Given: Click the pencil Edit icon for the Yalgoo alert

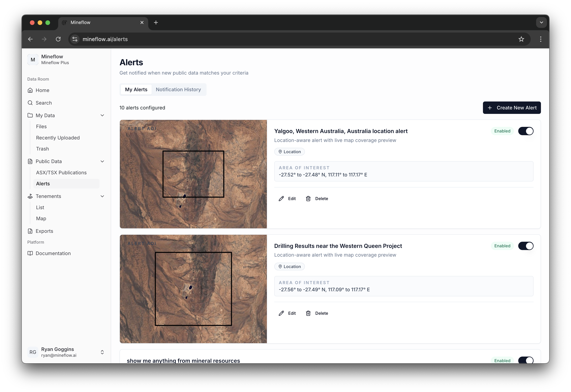Looking at the screenshot, I should pos(281,199).
